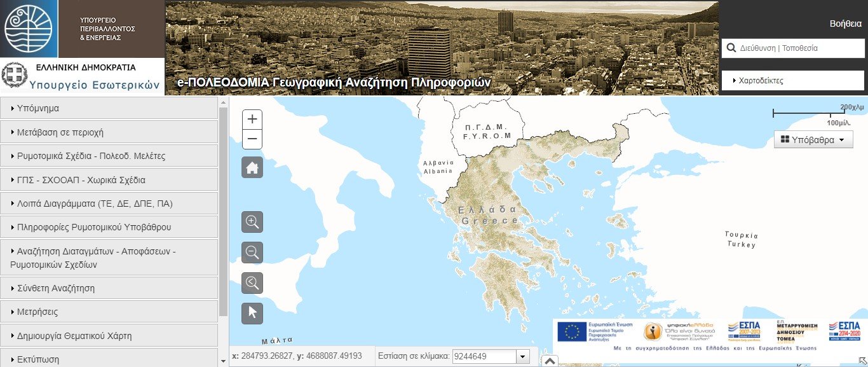Select the magnifier zoom-out tool
868x367 pixels.
coord(252,253)
